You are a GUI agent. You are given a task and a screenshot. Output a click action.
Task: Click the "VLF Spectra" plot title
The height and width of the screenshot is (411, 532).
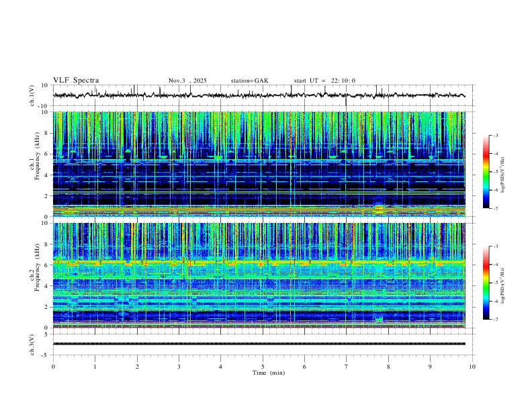click(76, 81)
